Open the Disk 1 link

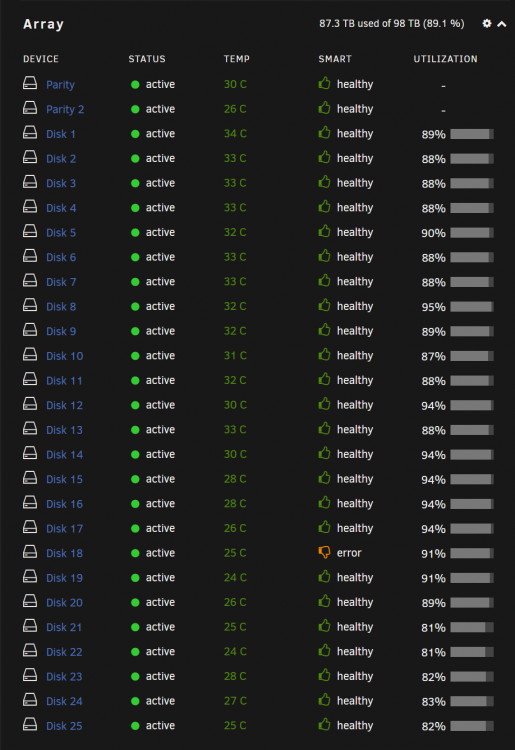[61, 134]
